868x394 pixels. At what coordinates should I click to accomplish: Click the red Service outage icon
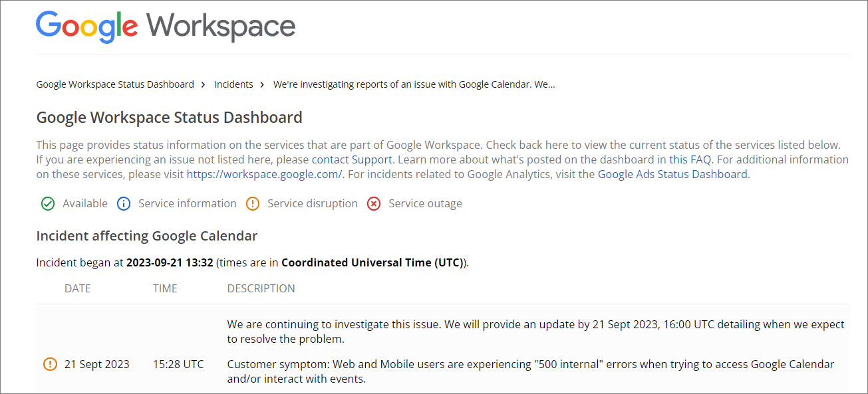click(x=374, y=204)
